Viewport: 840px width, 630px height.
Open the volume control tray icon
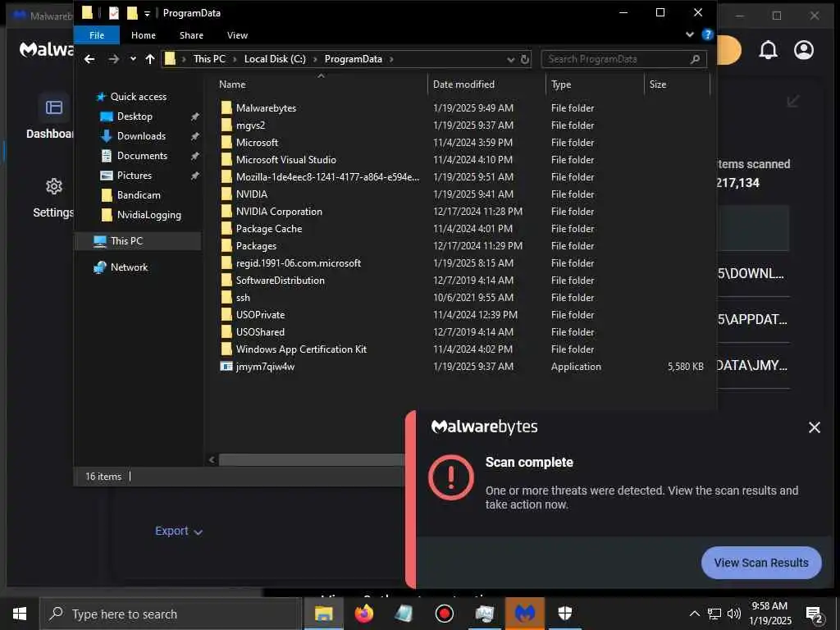pyautogui.click(x=734, y=614)
